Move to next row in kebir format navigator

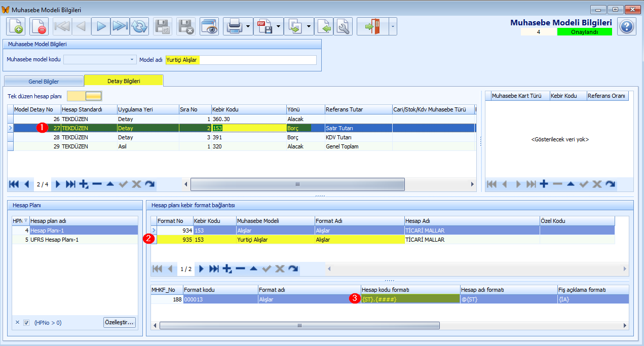pyautogui.click(x=201, y=268)
